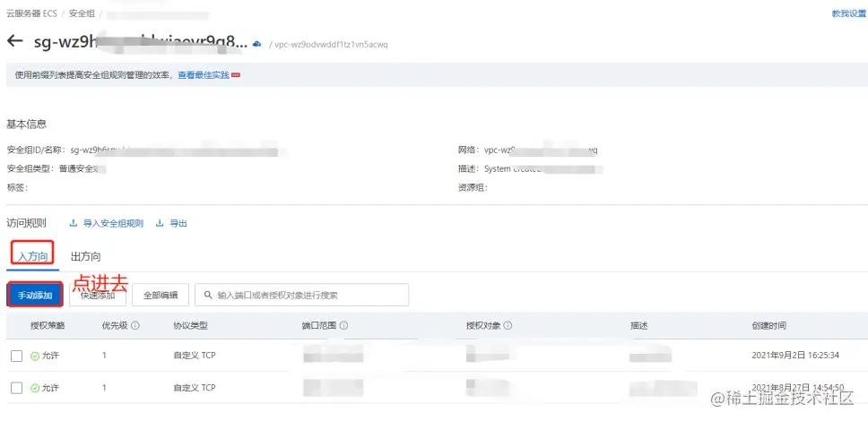Open the 查看最佳实践 link

tap(204, 75)
